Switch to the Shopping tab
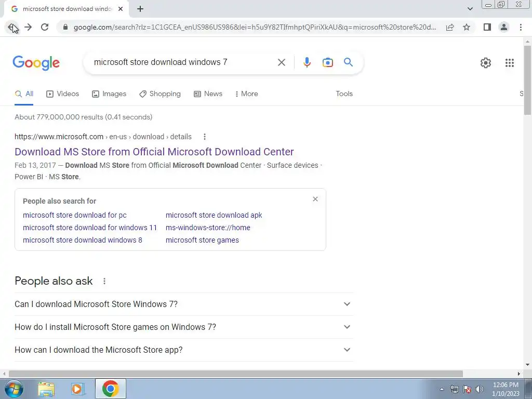Viewport: 532px width, 399px height. 160,94
